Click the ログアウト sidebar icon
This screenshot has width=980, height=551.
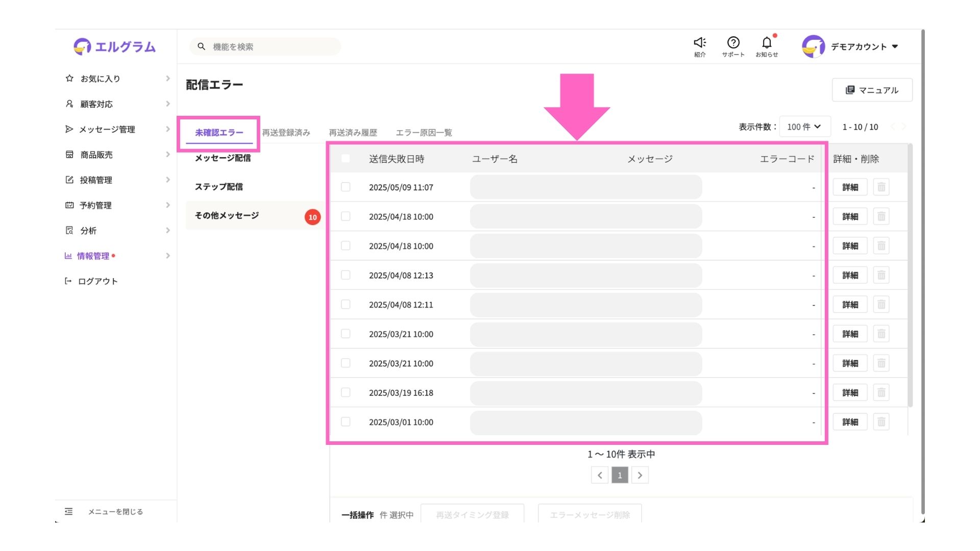click(68, 281)
